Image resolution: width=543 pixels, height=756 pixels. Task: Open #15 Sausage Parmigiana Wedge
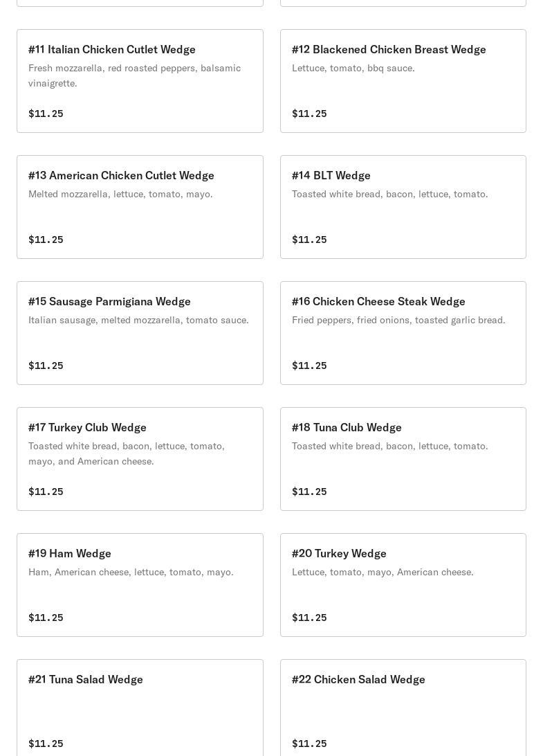coord(109,301)
